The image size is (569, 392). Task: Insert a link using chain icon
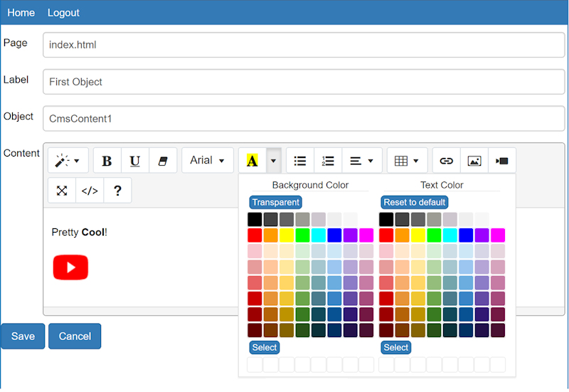[447, 161]
